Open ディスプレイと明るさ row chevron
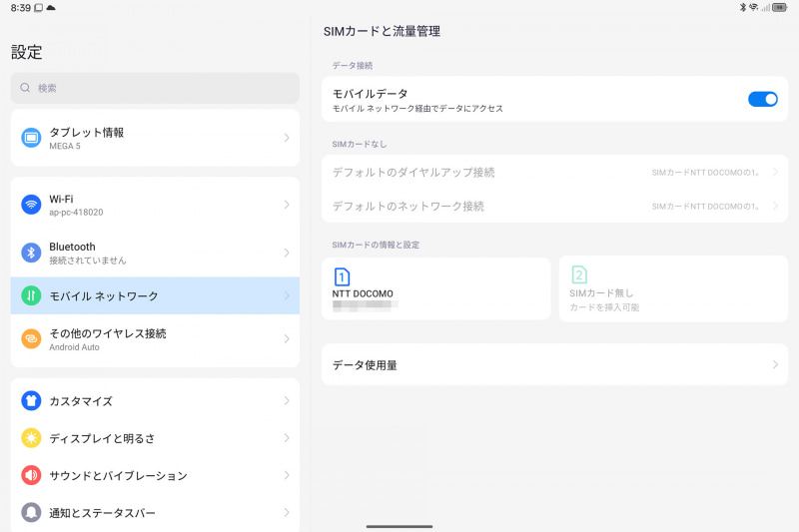Image resolution: width=799 pixels, height=532 pixels. click(x=287, y=438)
